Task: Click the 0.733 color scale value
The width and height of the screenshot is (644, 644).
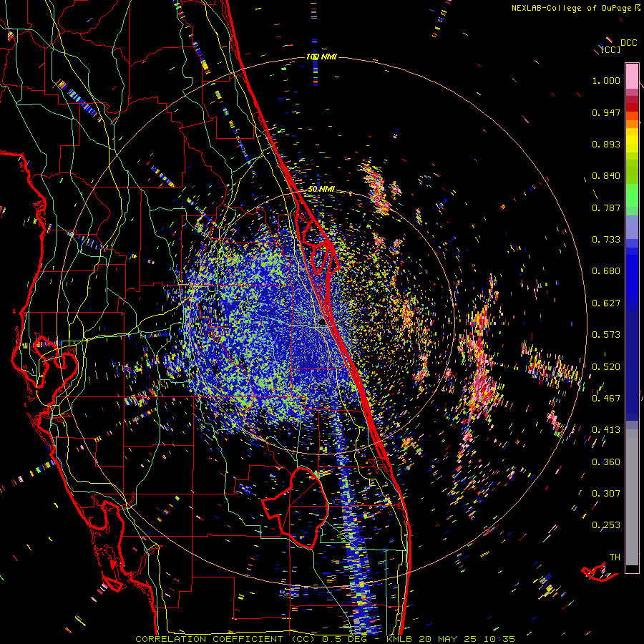Action: pyautogui.click(x=606, y=240)
